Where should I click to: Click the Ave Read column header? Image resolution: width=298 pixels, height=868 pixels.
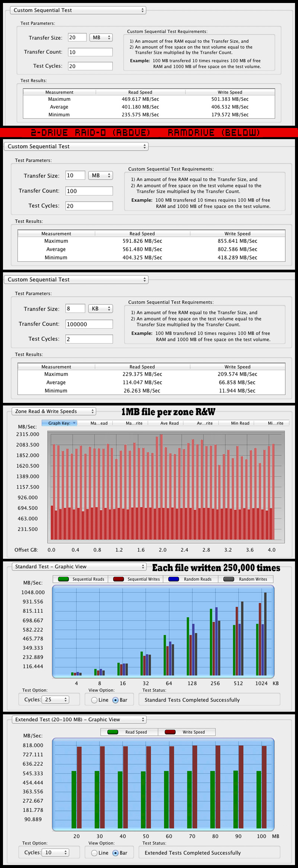tap(169, 423)
